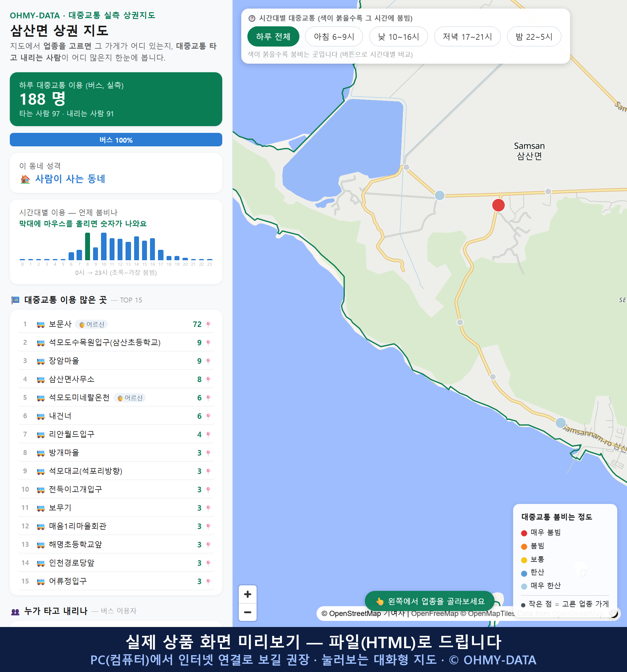Image resolution: width=627 pixels, height=672 pixels.
Task: Click the bus icon in the 장암마을 row
Action: [40, 361]
